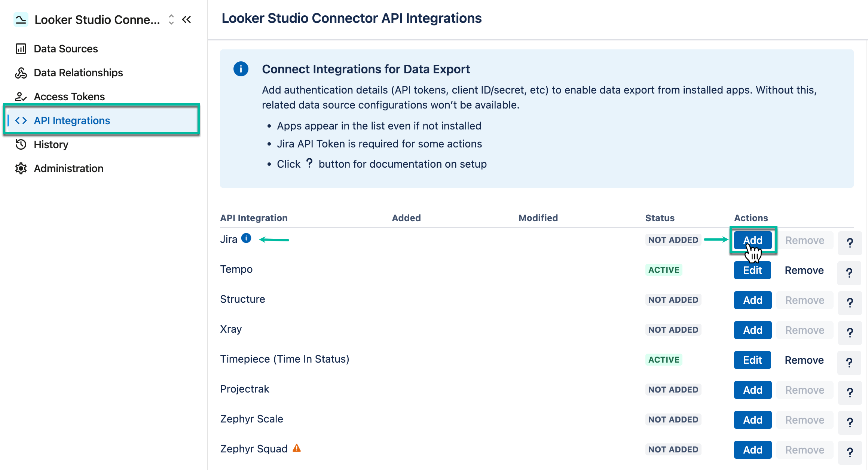
Task: Click the warning icon beside Zephyr Squad
Action: [296, 448]
